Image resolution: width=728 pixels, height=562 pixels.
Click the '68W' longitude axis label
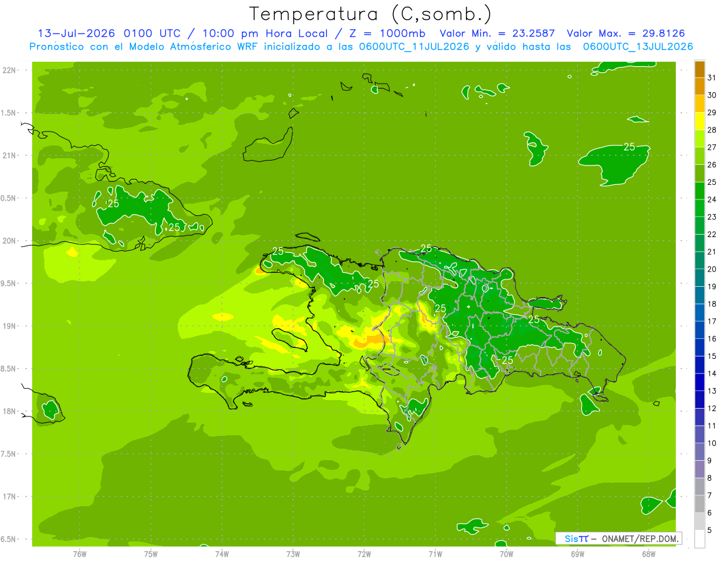[x=649, y=554]
